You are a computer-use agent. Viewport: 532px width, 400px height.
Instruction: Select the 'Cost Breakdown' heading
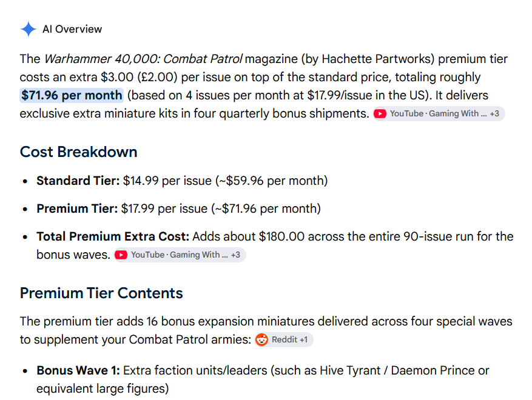pyautogui.click(x=79, y=152)
